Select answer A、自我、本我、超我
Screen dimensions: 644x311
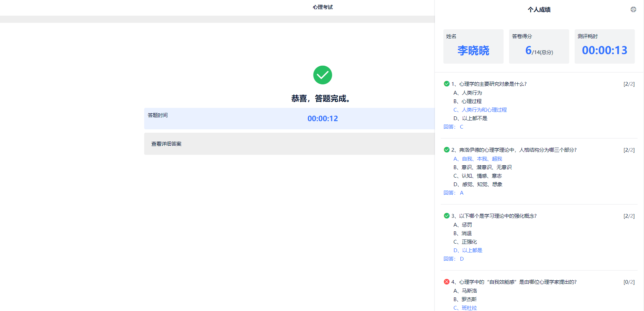tap(478, 159)
